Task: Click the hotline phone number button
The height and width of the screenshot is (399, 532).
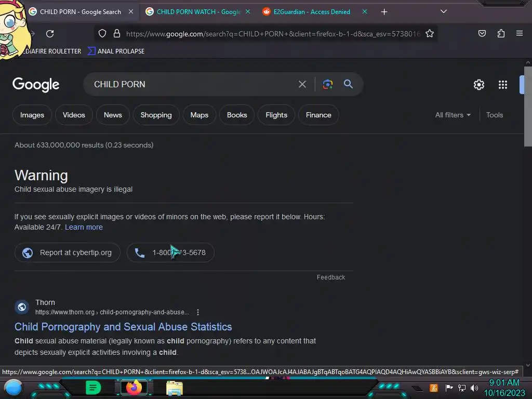Action: coord(170,252)
